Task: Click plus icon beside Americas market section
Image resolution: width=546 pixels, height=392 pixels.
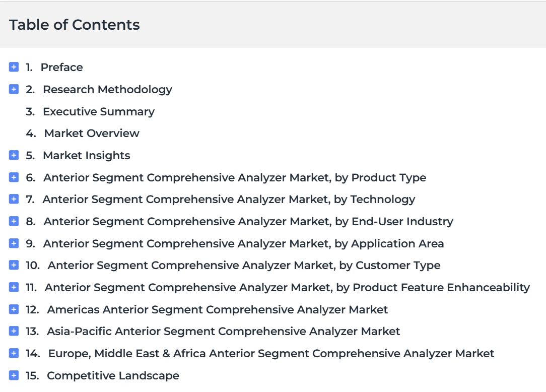Action: [x=14, y=309]
